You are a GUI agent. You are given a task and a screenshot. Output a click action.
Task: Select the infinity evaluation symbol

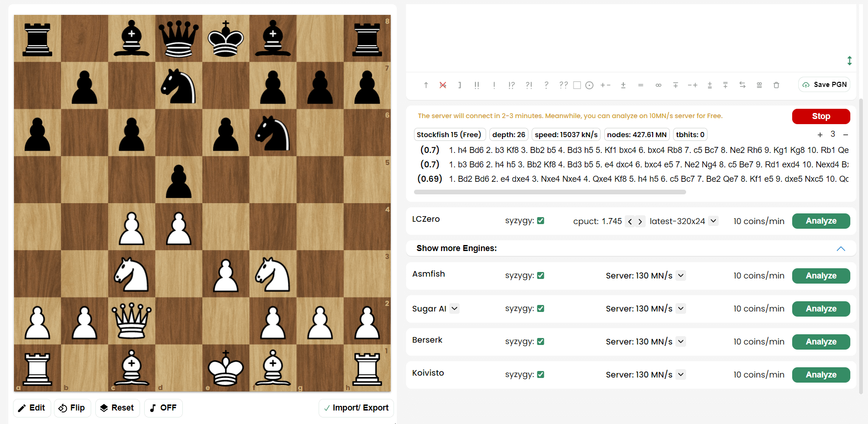tap(658, 85)
